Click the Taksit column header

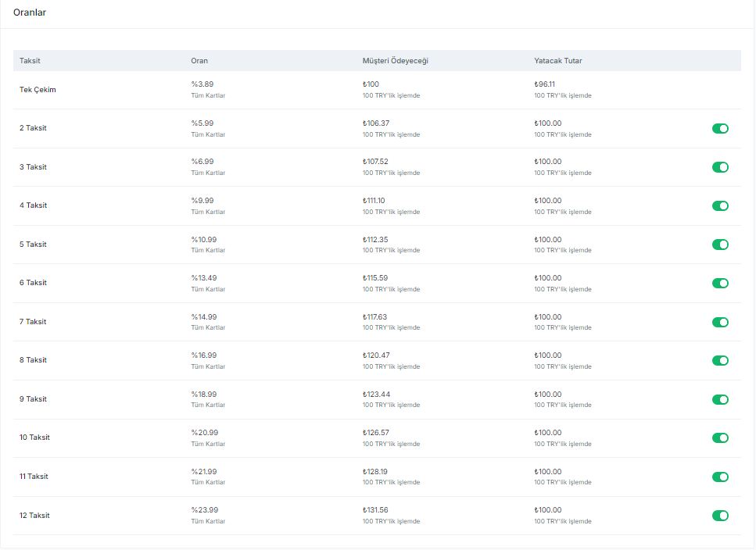(30, 61)
